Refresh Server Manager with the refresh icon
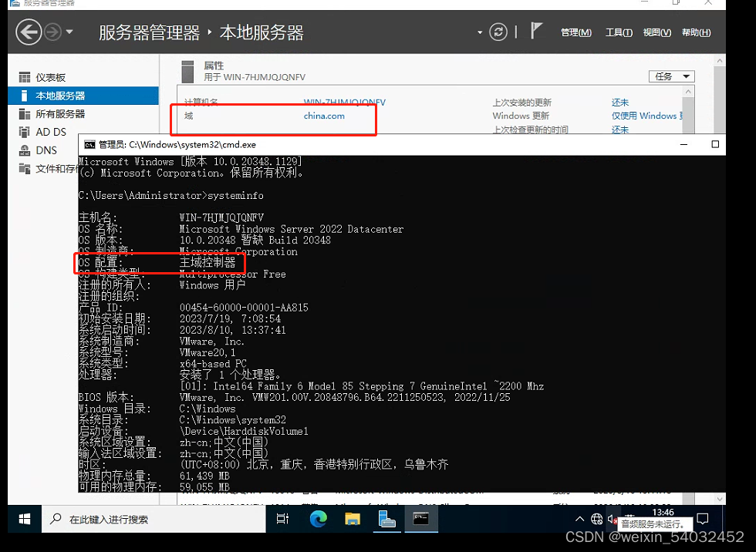The image size is (756, 552). point(498,32)
